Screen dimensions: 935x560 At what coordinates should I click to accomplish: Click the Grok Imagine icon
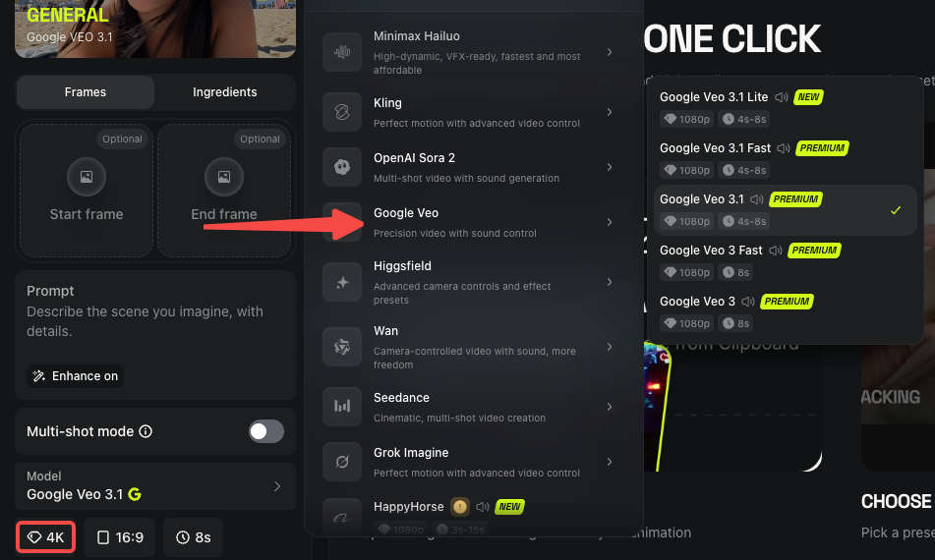(x=342, y=462)
